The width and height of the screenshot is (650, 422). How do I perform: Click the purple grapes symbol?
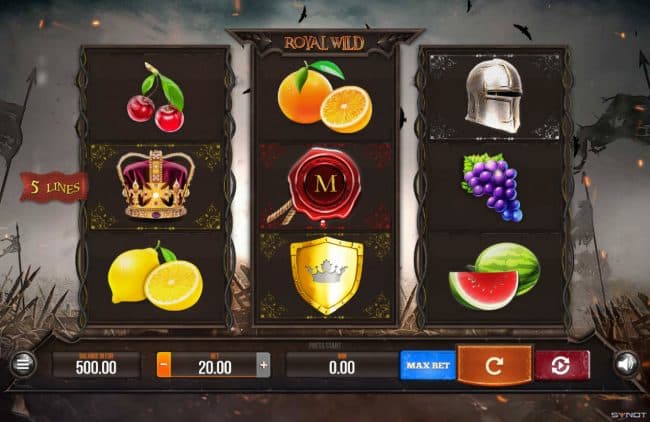click(492, 187)
